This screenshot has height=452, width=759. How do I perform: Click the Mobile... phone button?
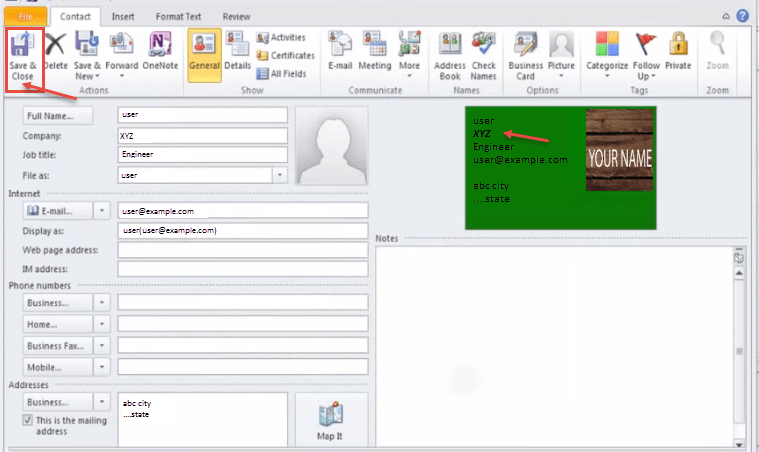pyautogui.click(x=58, y=367)
